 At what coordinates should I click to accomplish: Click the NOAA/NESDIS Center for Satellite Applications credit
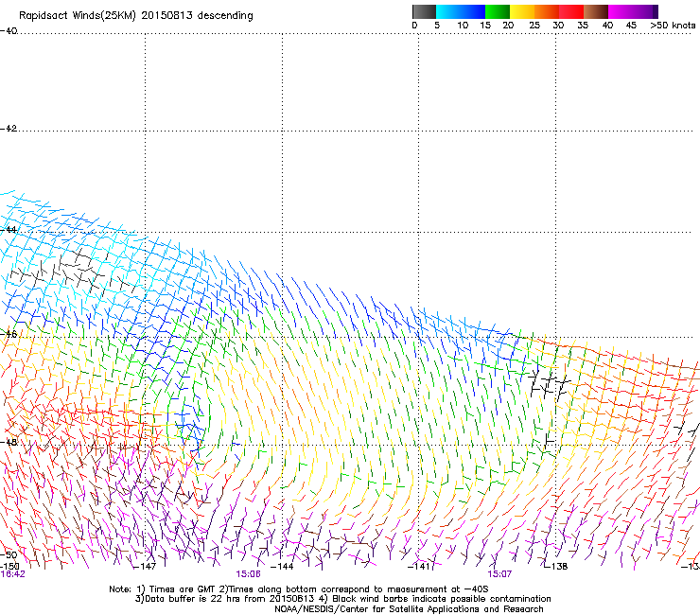pos(409,609)
